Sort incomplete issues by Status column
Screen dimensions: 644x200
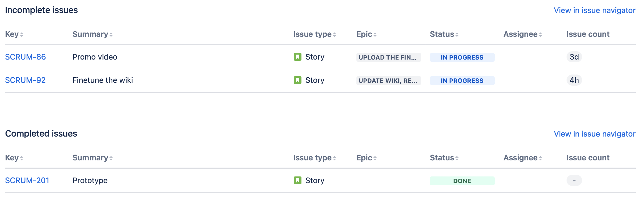(x=444, y=34)
